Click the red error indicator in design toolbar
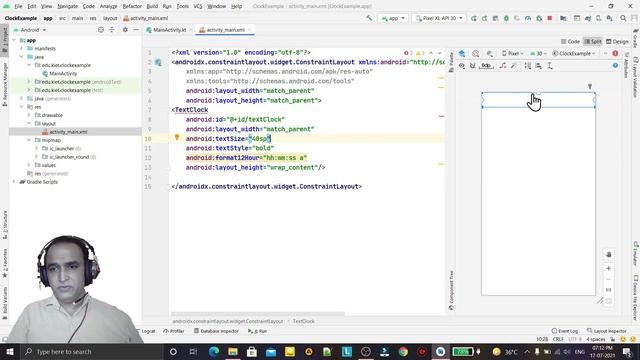This screenshot has height=360, width=640. point(615,53)
